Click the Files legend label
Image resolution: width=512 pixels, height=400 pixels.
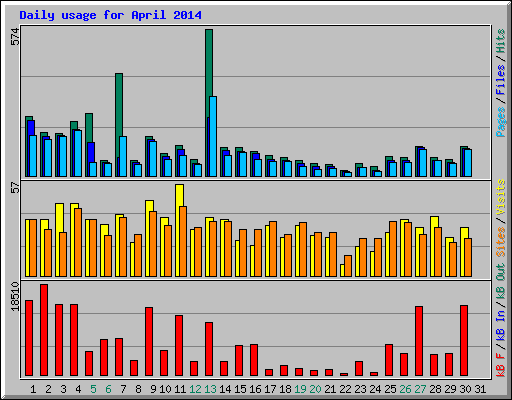pos(501,80)
